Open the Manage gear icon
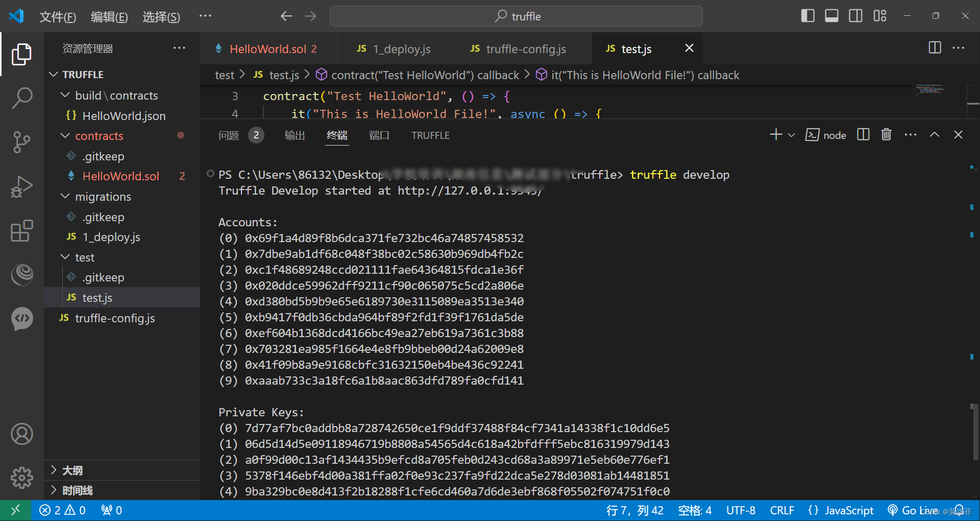Screen dimensions: 980x521 point(21,478)
